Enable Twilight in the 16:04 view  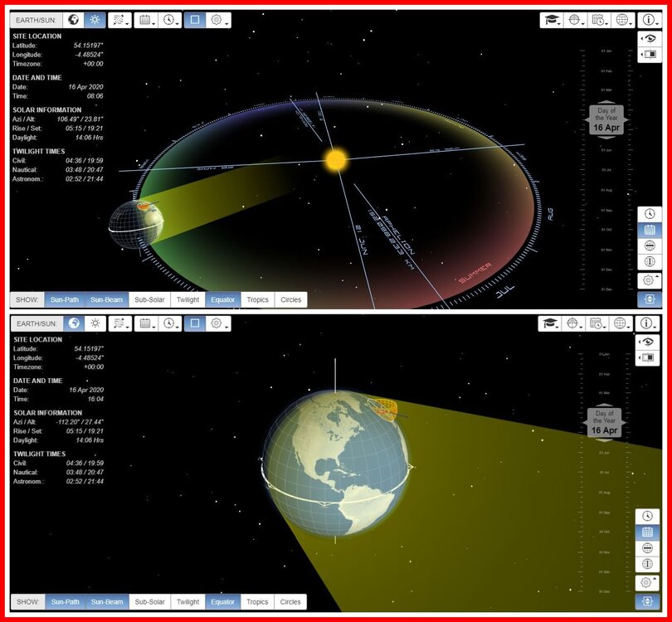187,602
